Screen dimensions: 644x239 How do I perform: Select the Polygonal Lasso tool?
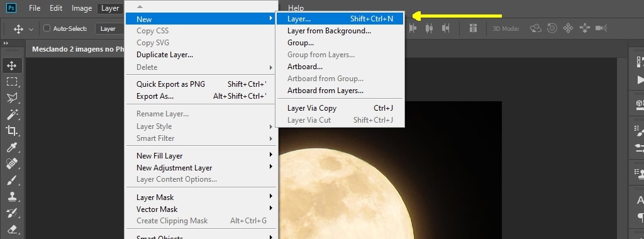[11, 97]
